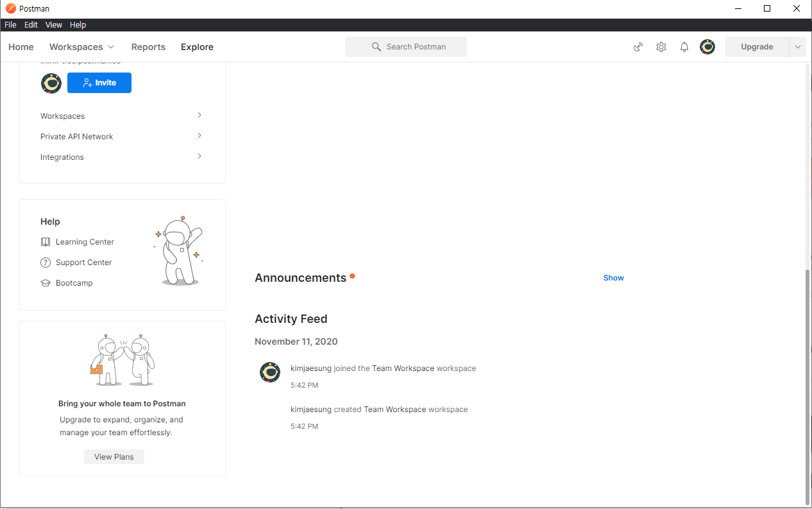The height and width of the screenshot is (509, 812).
Task: Minimize the Postman window
Action: 738,9
